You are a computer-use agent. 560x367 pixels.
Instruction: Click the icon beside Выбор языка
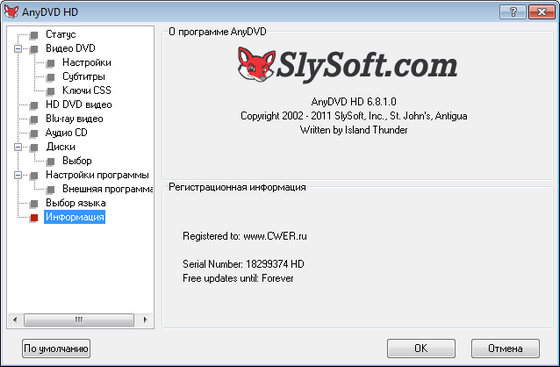point(34,203)
